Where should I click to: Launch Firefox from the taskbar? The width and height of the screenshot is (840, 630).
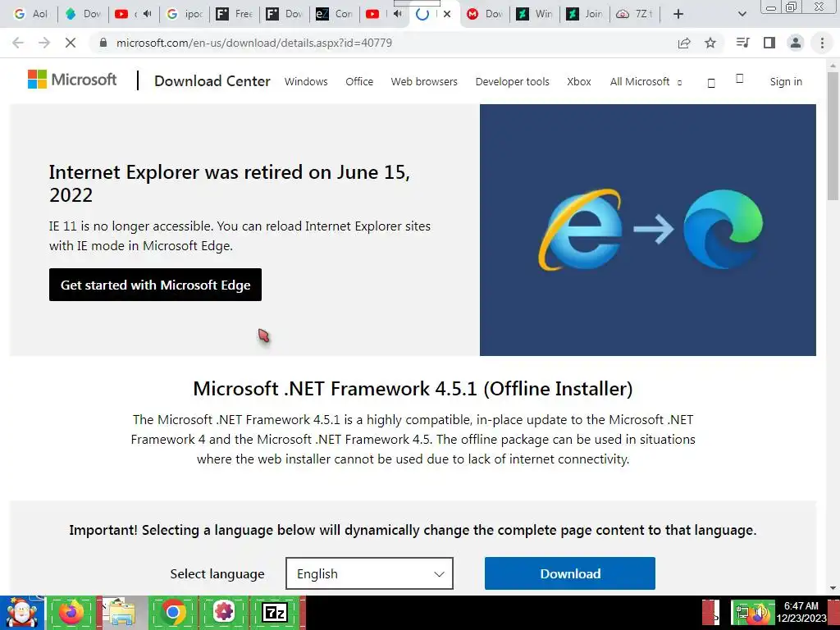coord(71,613)
